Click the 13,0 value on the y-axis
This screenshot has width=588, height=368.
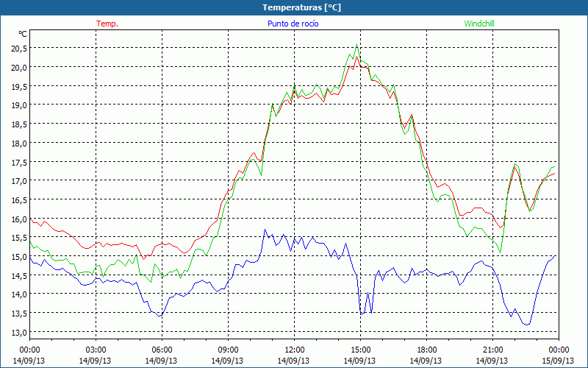click(x=19, y=333)
